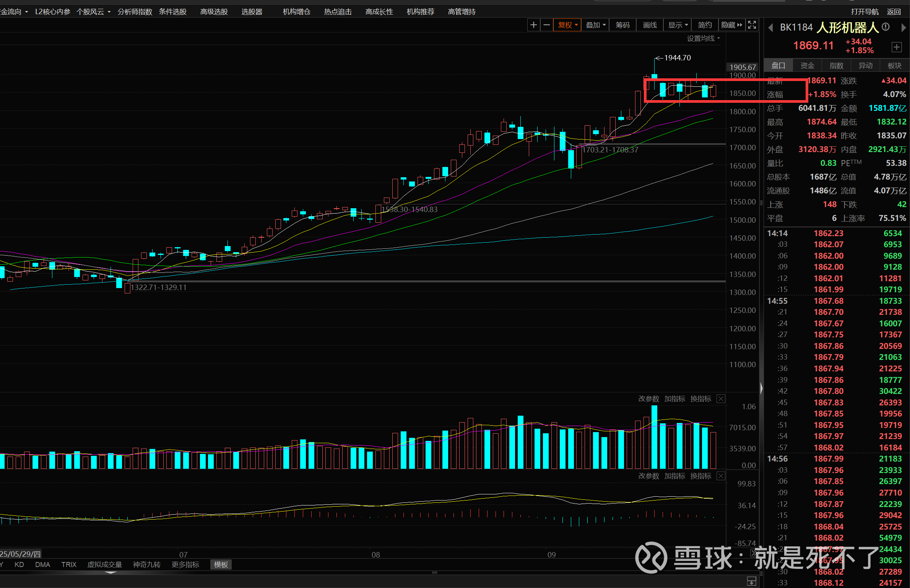Open the 复权 dropdown
This screenshot has height=588, width=910.
567,25
